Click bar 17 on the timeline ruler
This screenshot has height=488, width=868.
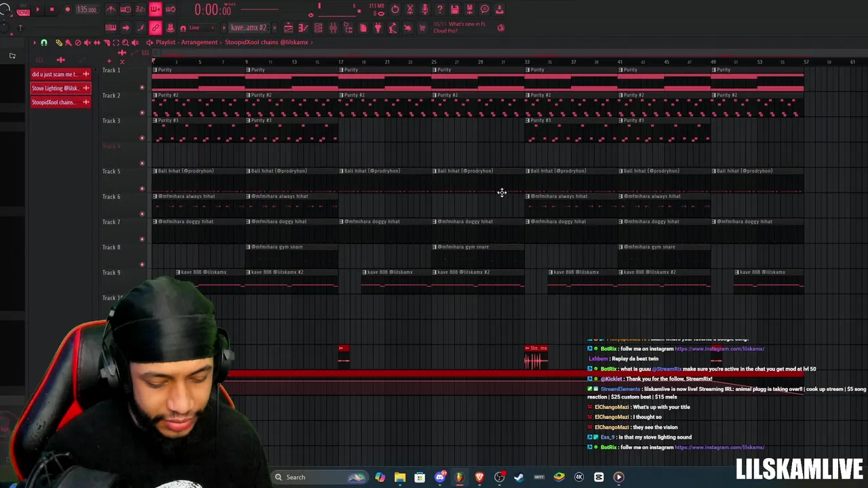pos(341,62)
